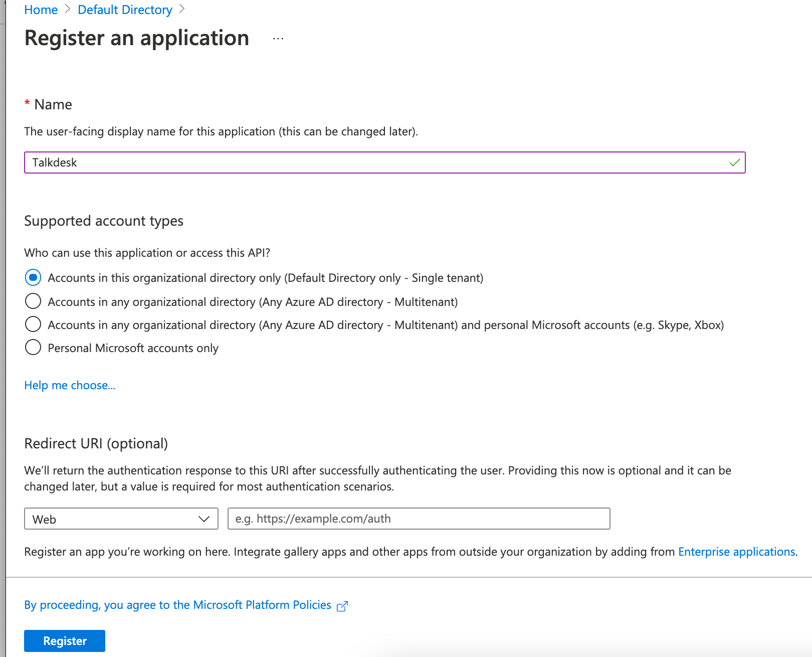Viewport: 812px width, 657px height.
Task: Click Help me choose link
Action: pos(70,385)
